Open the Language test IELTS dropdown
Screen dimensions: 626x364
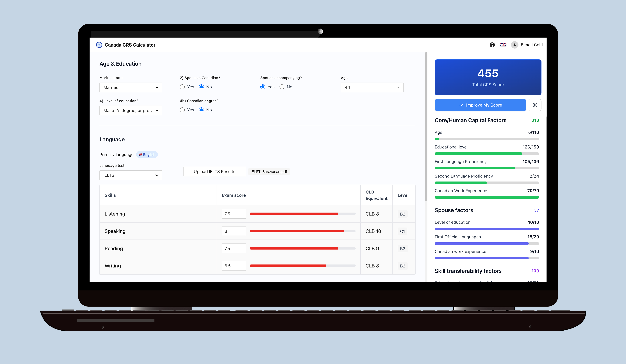[131, 175]
